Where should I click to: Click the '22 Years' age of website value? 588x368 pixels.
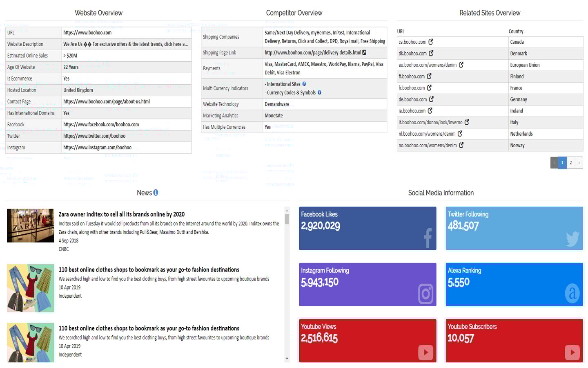tap(71, 67)
